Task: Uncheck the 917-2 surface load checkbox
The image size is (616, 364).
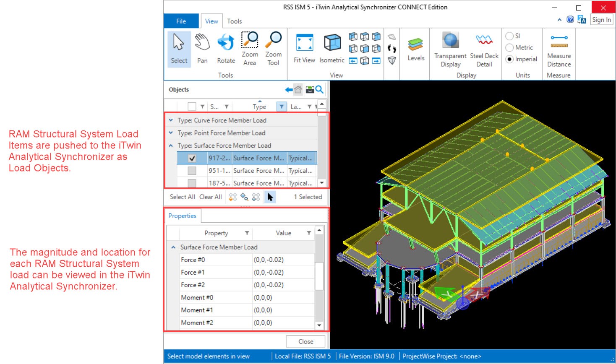Action: pyautogui.click(x=192, y=159)
